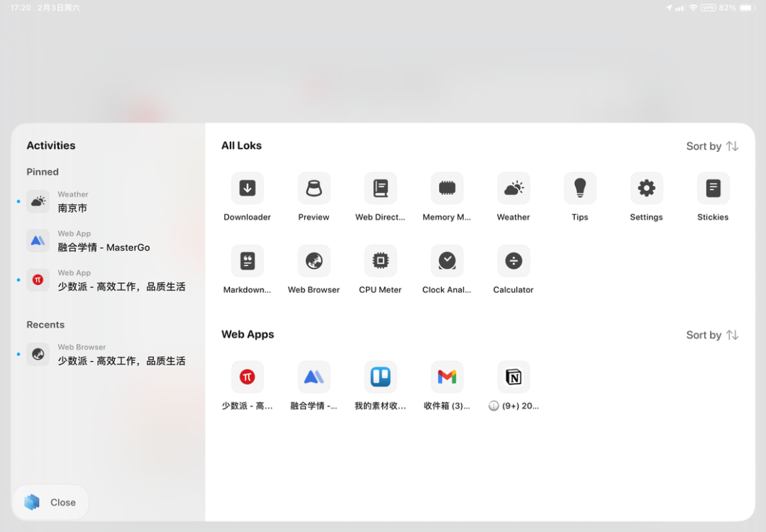The height and width of the screenshot is (532, 766).
Task: Open the Memory Monitor icon
Action: pos(447,189)
